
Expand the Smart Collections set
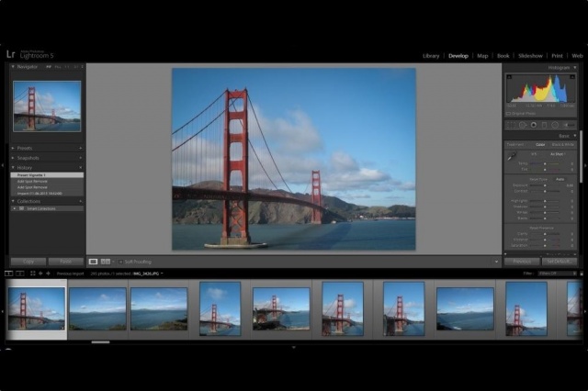(x=15, y=208)
